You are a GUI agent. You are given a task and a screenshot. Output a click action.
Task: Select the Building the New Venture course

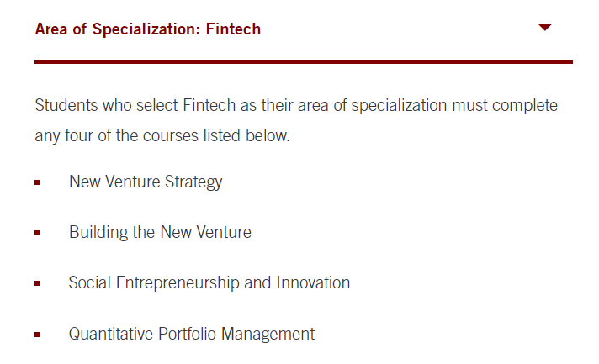tap(160, 232)
